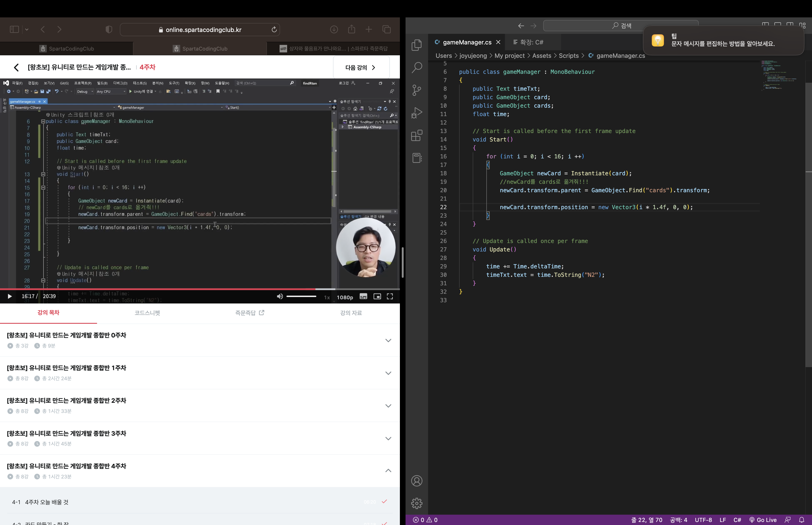The image size is (812, 525).
Task: Click the VS Code forward navigation arrow
Action: pos(533,26)
